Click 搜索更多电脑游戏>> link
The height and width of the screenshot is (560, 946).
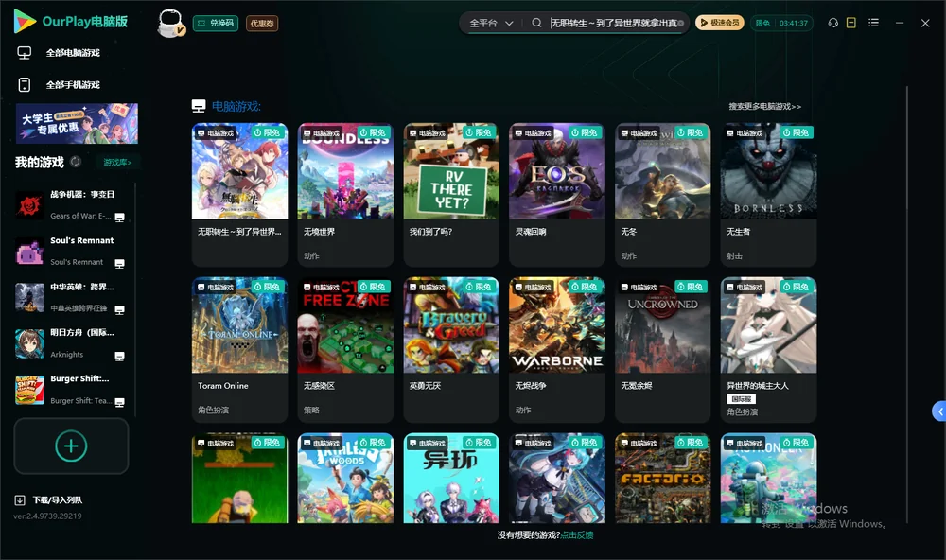pyautogui.click(x=764, y=106)
